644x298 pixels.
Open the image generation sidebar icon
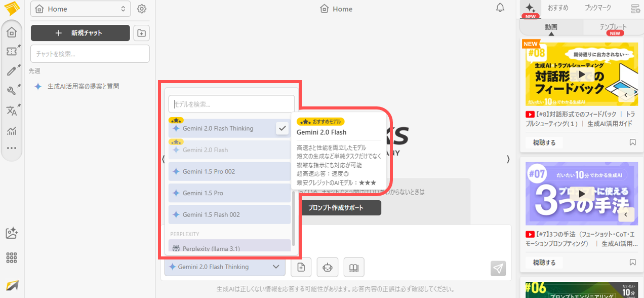click(12, 233)
